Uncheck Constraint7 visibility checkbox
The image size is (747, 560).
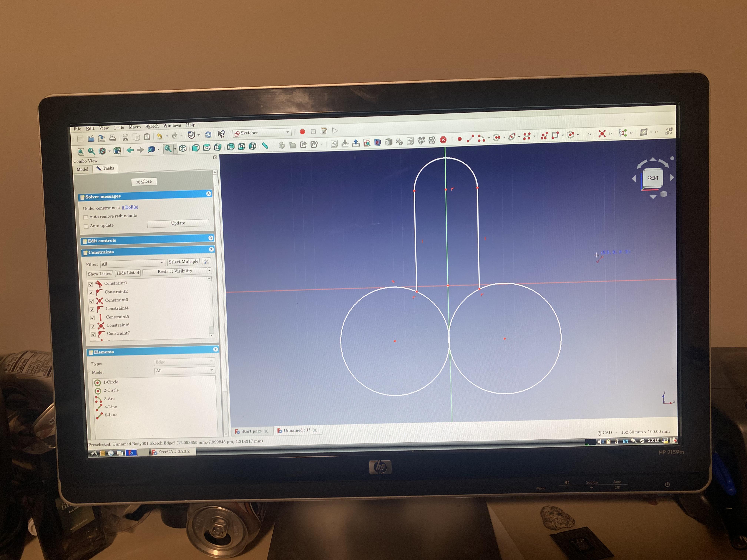coord(94,334)
